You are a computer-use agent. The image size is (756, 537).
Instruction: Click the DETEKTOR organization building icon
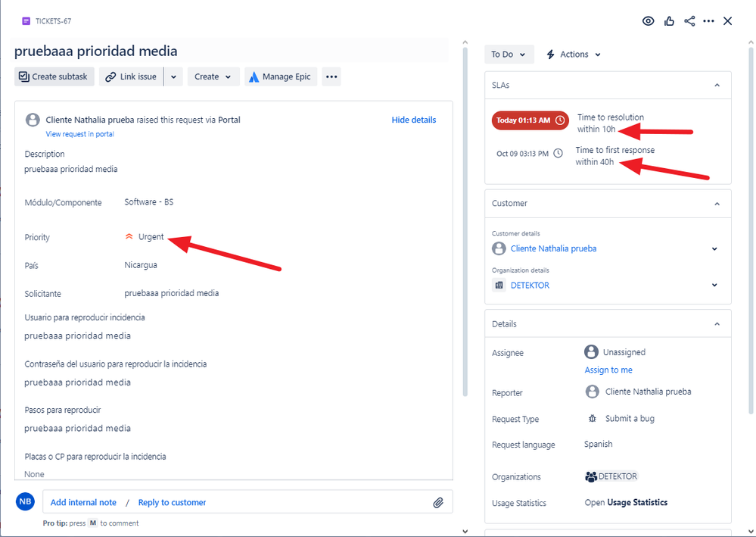coord(499,285)
